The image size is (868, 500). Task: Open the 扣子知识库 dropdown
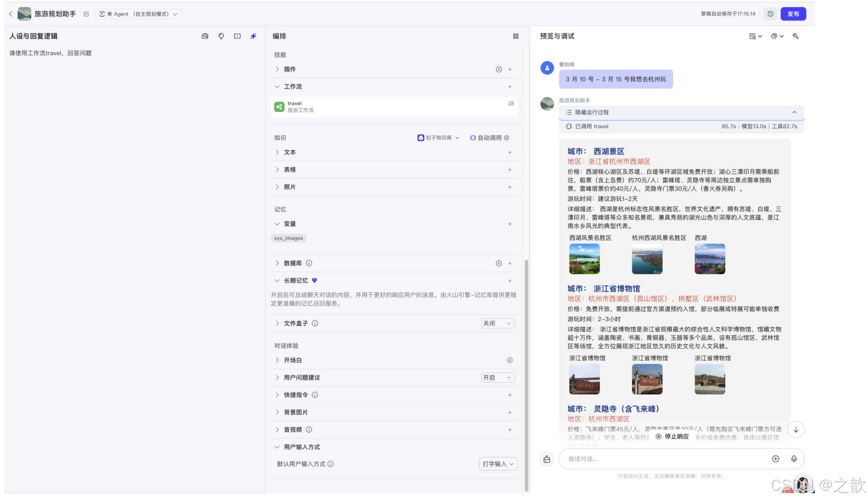coord(438,138)
